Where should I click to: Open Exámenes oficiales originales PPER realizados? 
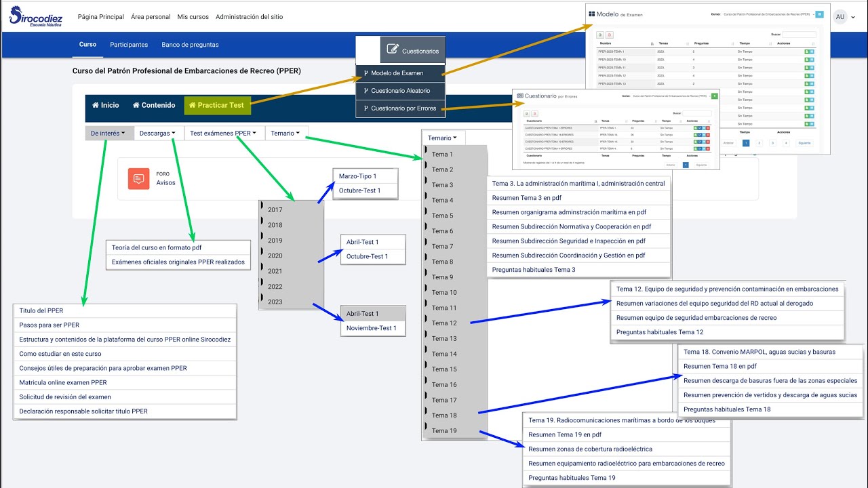(178, 262)
